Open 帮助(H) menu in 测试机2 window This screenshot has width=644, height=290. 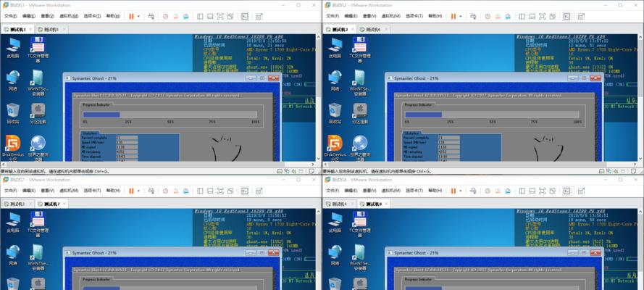click(435, 17)
